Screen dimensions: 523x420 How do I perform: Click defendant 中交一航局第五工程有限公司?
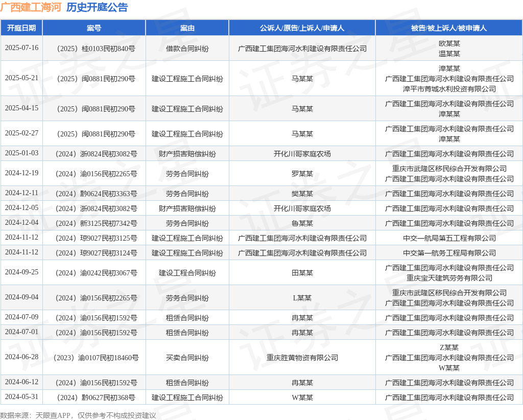[449, 238]
